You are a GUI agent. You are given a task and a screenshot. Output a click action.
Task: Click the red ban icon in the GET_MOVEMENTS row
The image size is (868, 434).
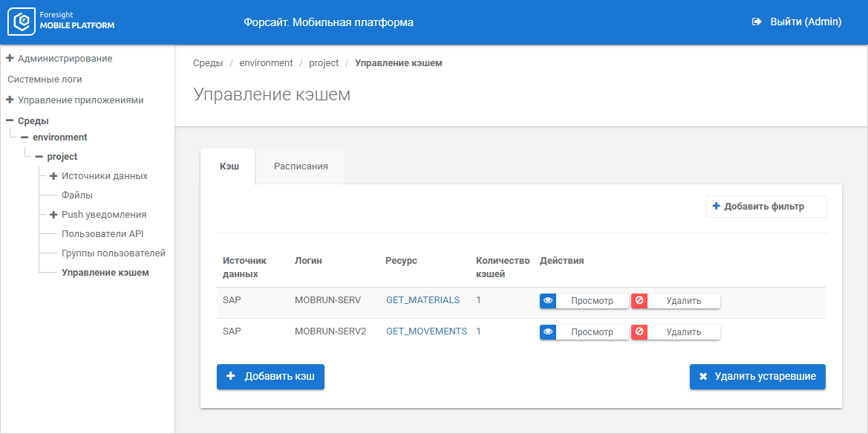pyautogui.click(x=639, y=332)
